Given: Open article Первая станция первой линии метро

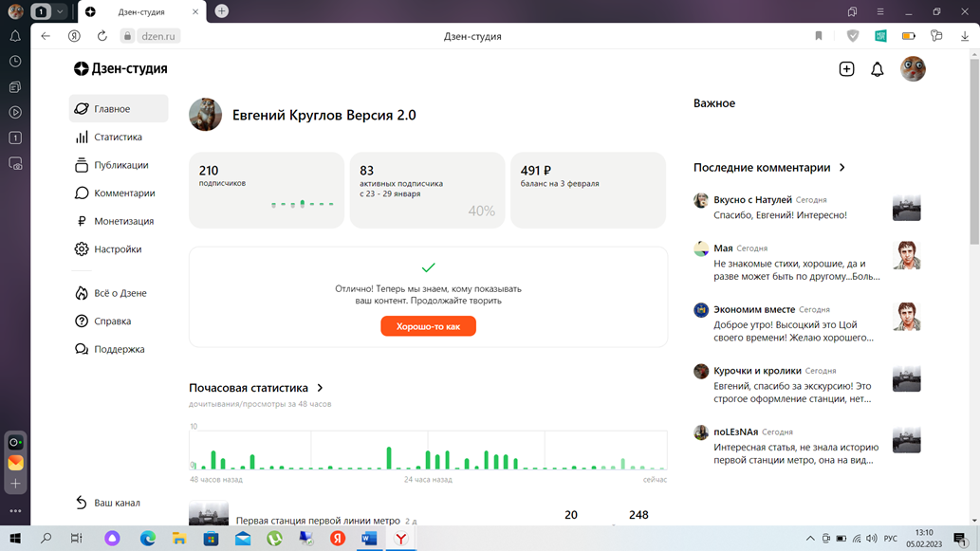Looking at the screenshot, I should click(x=318, y=521).
